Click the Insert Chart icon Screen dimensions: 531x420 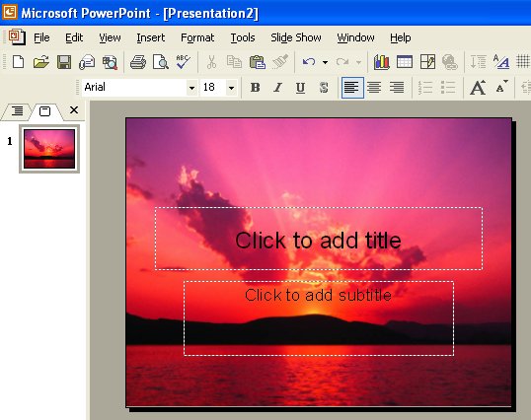click(382, 62)
